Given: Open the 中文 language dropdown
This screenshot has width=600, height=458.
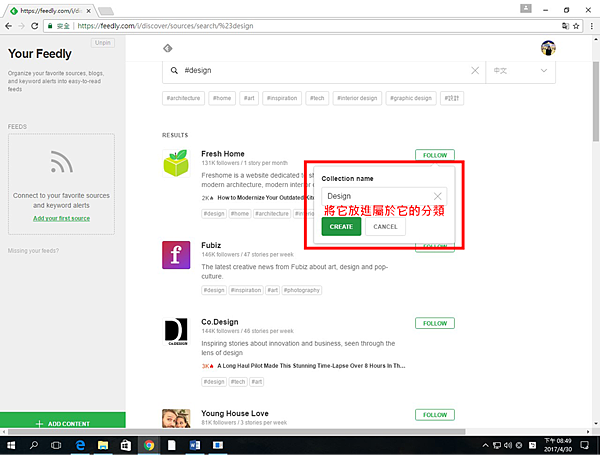Looking at the screenshot, I should [x=520, y=70].
